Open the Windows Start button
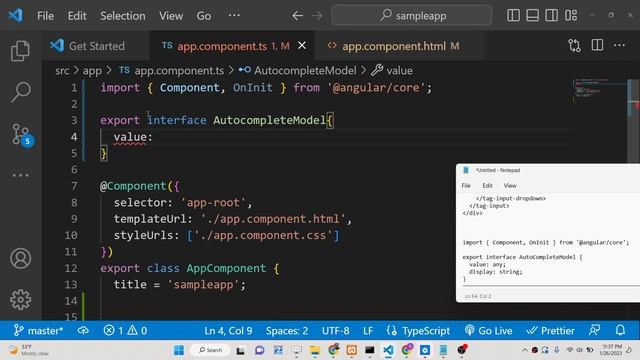The image size is (640, 360). [x=179, y=350]
